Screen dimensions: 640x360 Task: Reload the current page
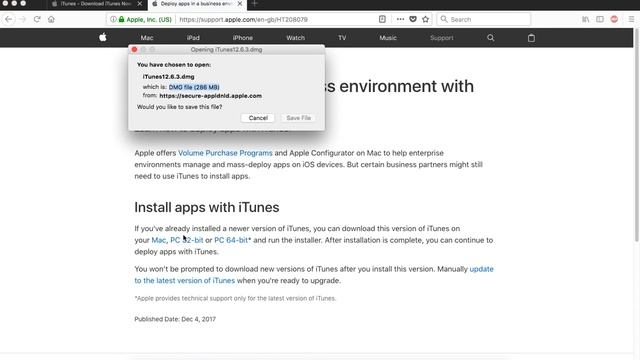(x=37, y=19)
